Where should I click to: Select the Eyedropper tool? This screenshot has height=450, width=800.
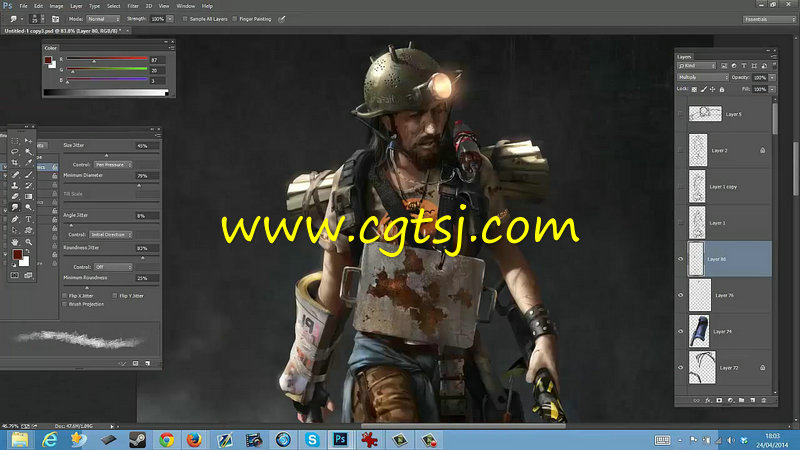[29, 163]
